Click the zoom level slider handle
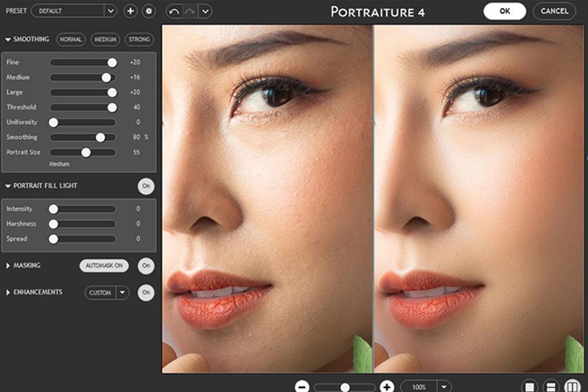The image size is (588, 392). click(x=345, y=387)
